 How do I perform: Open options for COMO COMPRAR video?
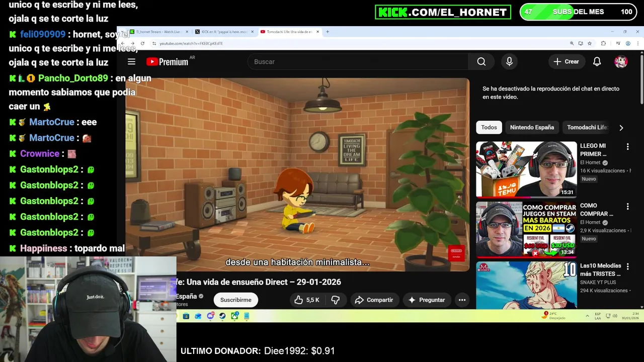[x=627, y=207]
